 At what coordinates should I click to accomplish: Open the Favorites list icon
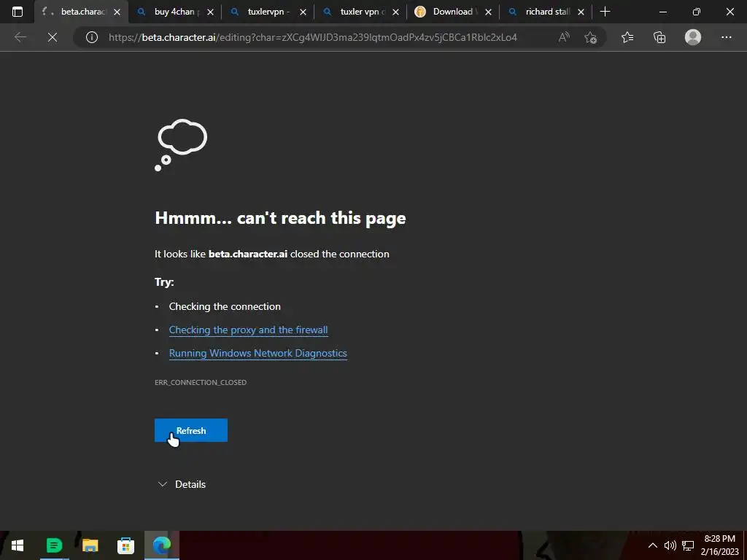click(x=627, y=37)
